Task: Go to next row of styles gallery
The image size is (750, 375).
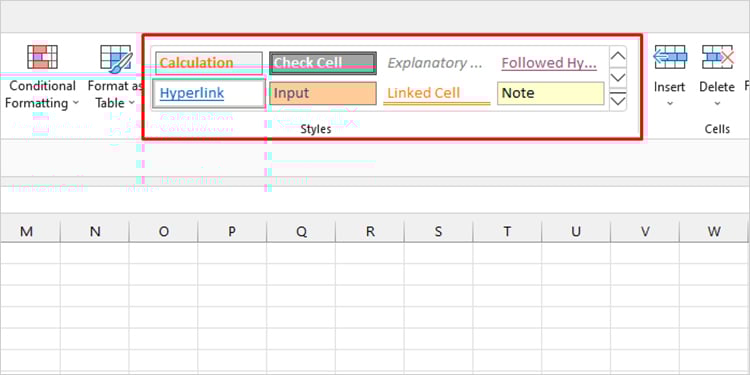Action: coord(618,78)
